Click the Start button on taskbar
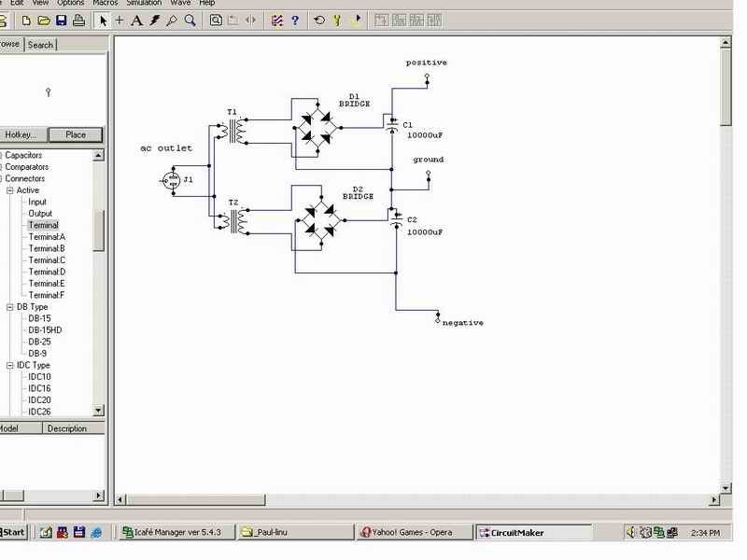This screenshot has height=560, width=747. (x=13, y=532)
